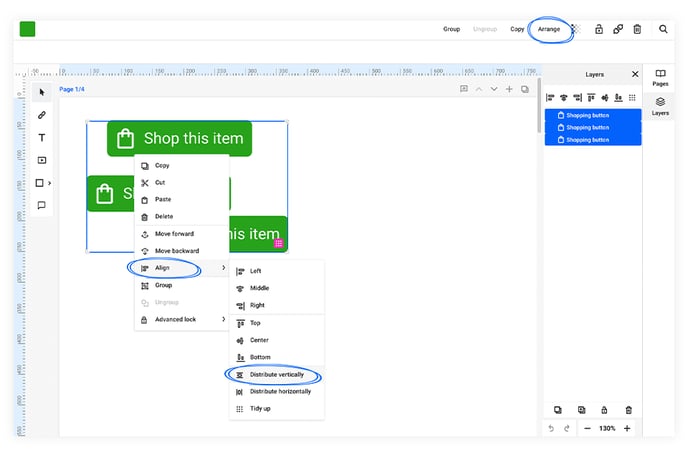Select Distribute horizontally option

tap(277, 391)
